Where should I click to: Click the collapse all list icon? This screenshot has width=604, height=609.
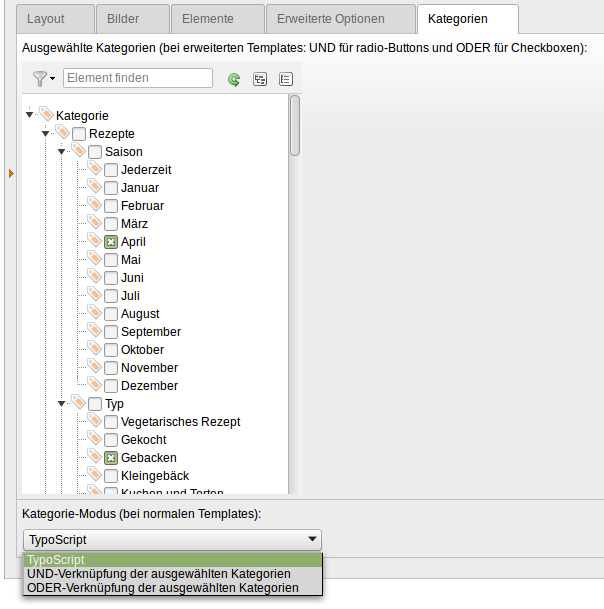(x=286, y=79)
